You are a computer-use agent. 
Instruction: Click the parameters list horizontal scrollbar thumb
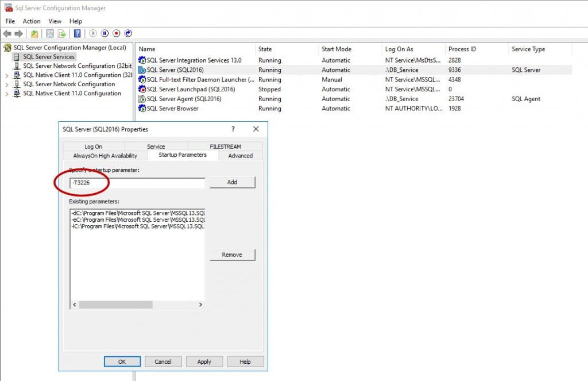tap(116, 305)
